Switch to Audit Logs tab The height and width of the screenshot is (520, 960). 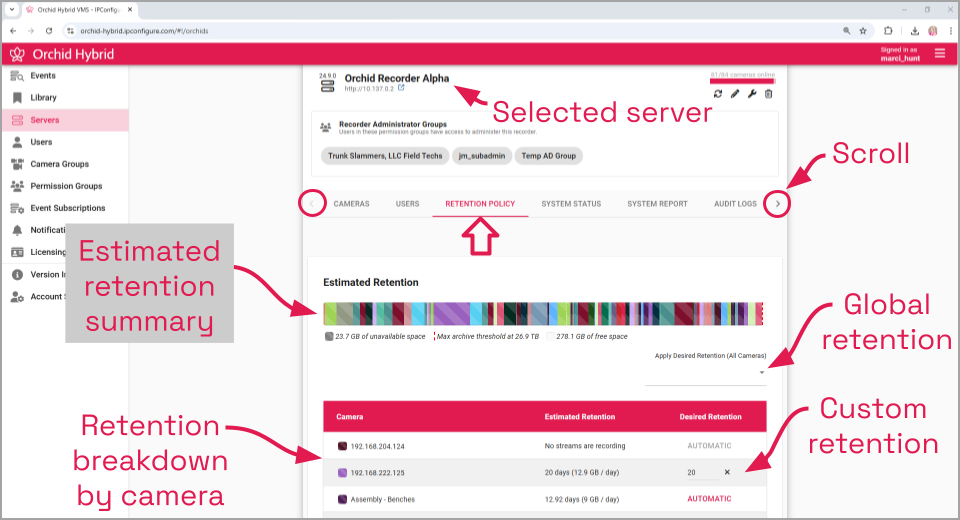pos(735,204)
